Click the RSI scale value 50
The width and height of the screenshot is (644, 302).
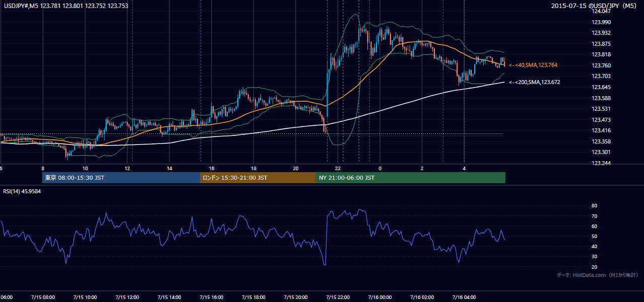(x=594, y=236)
